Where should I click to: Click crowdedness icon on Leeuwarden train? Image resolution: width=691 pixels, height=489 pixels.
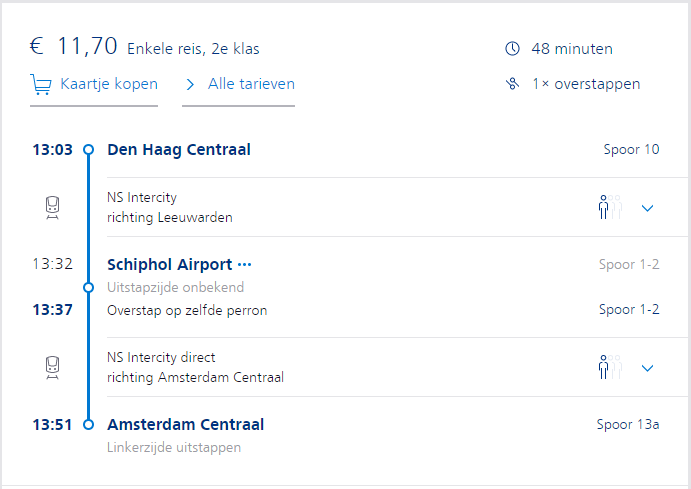click(609, 207)
